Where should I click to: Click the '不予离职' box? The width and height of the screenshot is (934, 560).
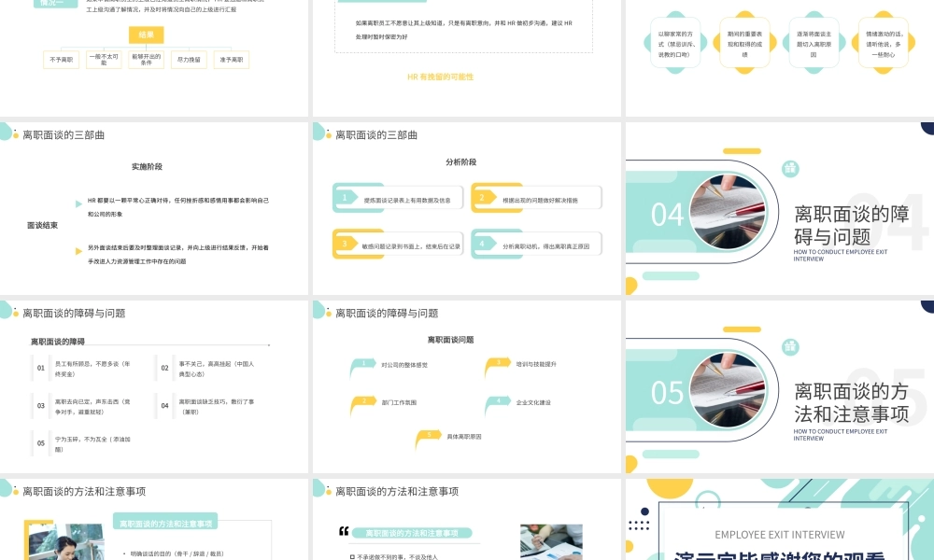click(x=62, y=60)
